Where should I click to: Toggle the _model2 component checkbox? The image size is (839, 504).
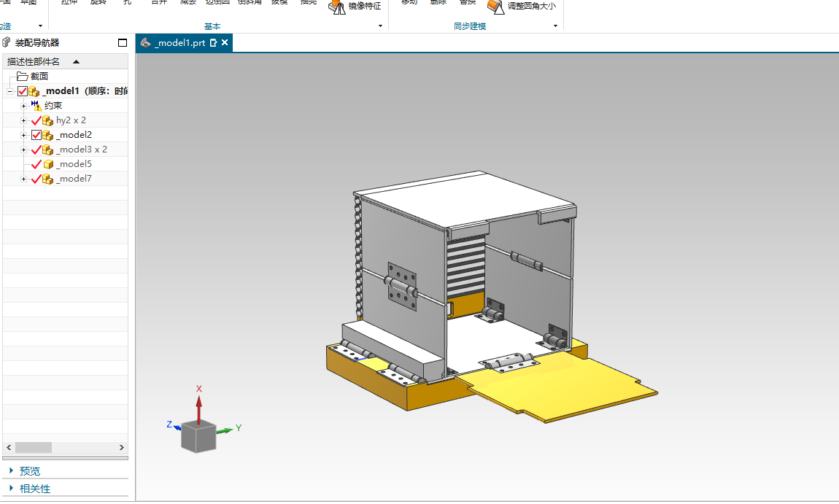[36, 135]
